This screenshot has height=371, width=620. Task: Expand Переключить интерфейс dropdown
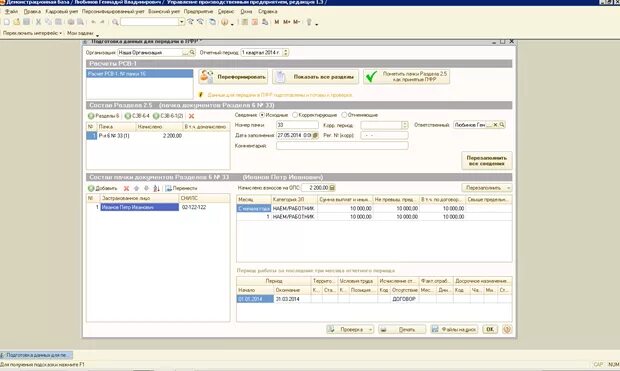(32, 33)
